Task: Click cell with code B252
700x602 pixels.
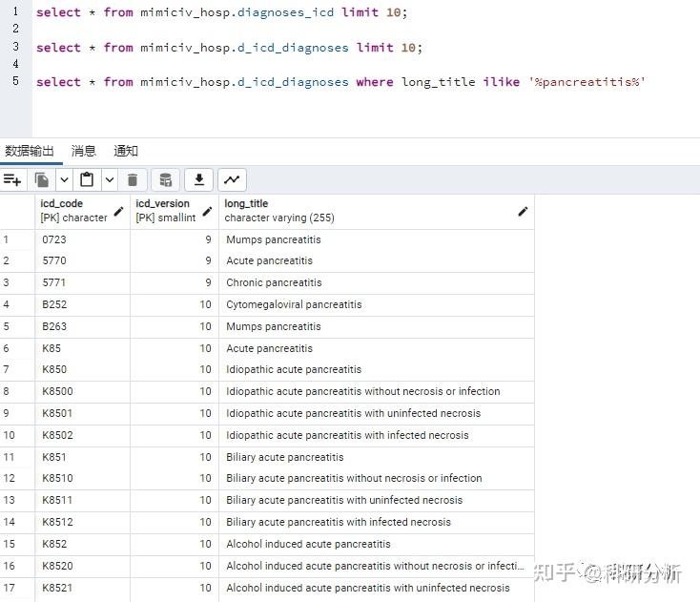Action: tap(82, 305)
